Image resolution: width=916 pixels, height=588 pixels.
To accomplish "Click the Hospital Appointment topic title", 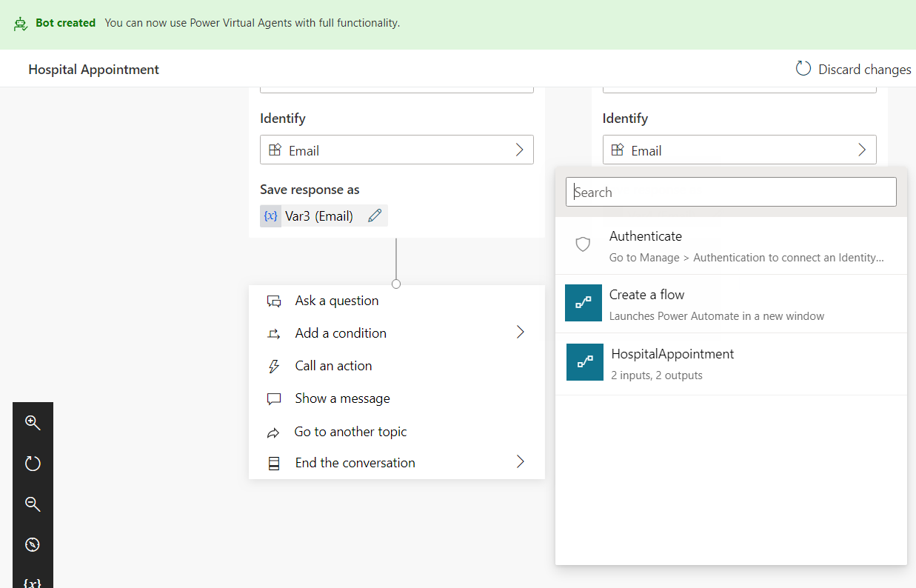I will pos(94,70).
